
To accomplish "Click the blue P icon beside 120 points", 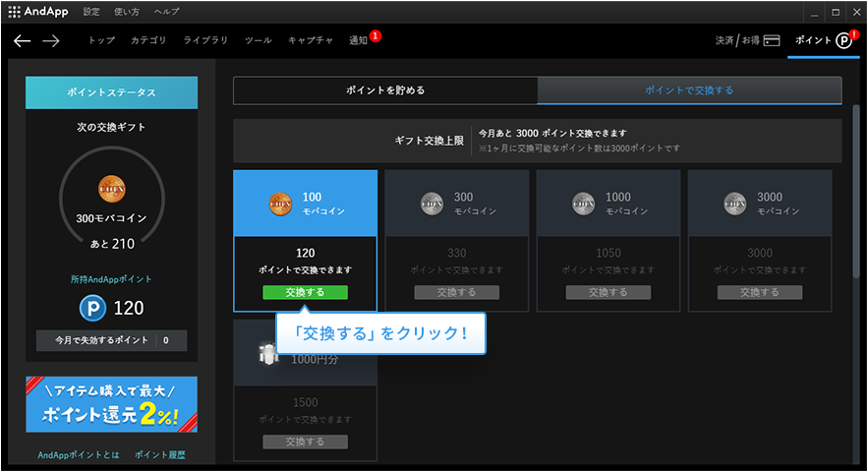I will click(x=93, y=309).
